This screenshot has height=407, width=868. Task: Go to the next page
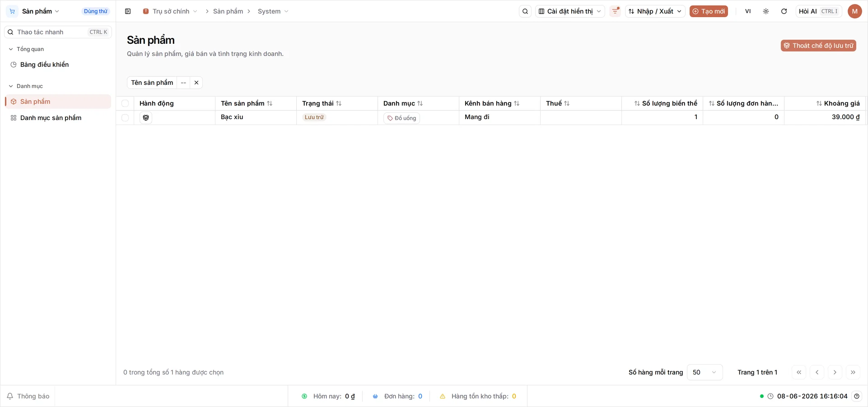tap(835, 372)
